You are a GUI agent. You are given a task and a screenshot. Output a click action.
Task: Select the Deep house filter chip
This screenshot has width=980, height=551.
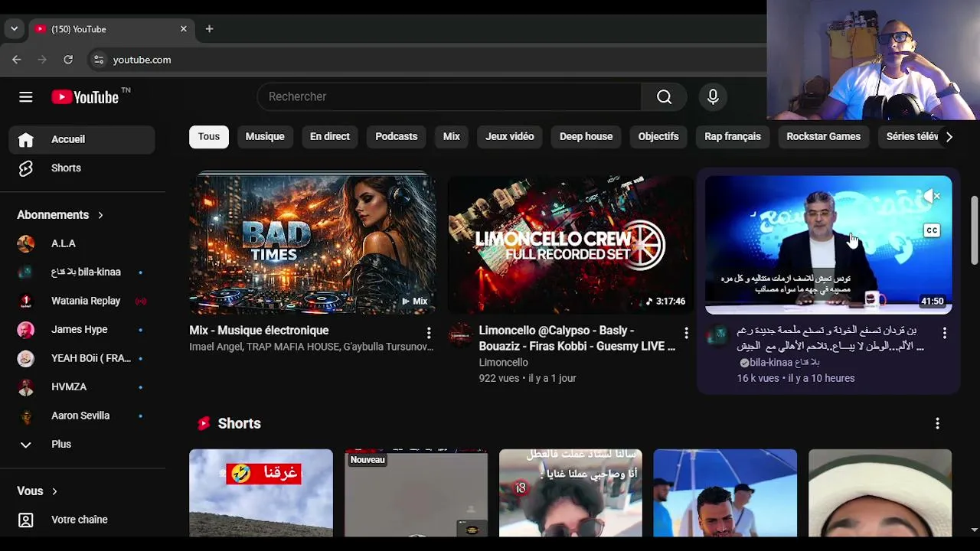tap(586, 136)
